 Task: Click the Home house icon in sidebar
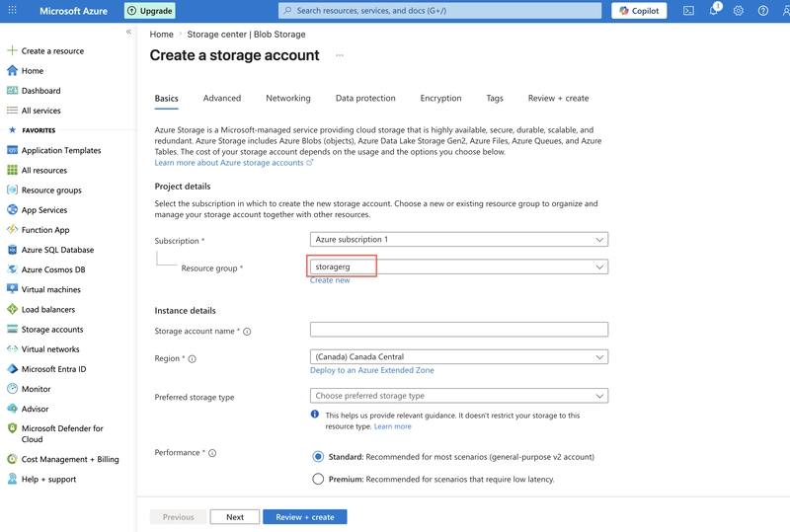pyautogui.click(x=12, y=70)
